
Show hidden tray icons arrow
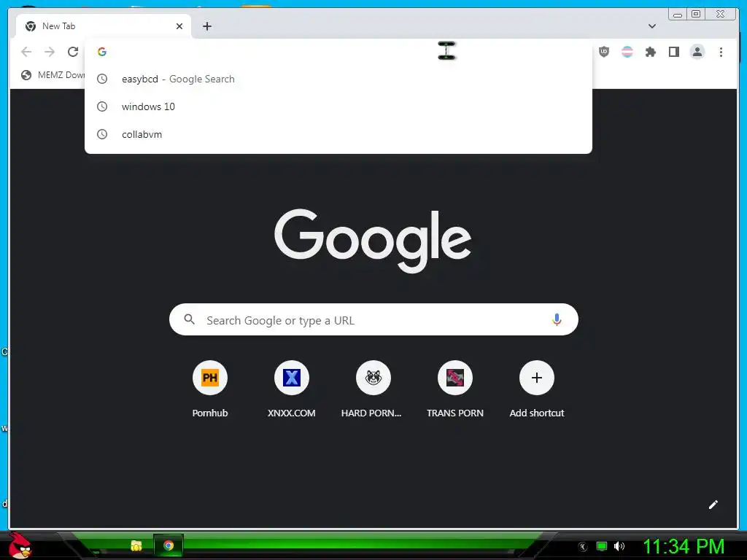pyautogui.click(x=582, y=547)
